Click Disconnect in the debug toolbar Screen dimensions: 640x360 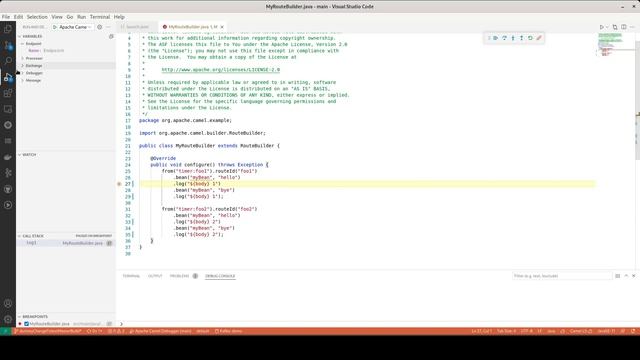[x=539, y=38]
